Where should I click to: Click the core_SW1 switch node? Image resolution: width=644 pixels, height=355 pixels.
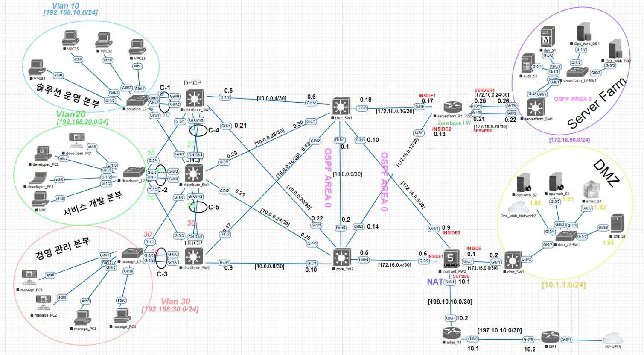(341, 106)
